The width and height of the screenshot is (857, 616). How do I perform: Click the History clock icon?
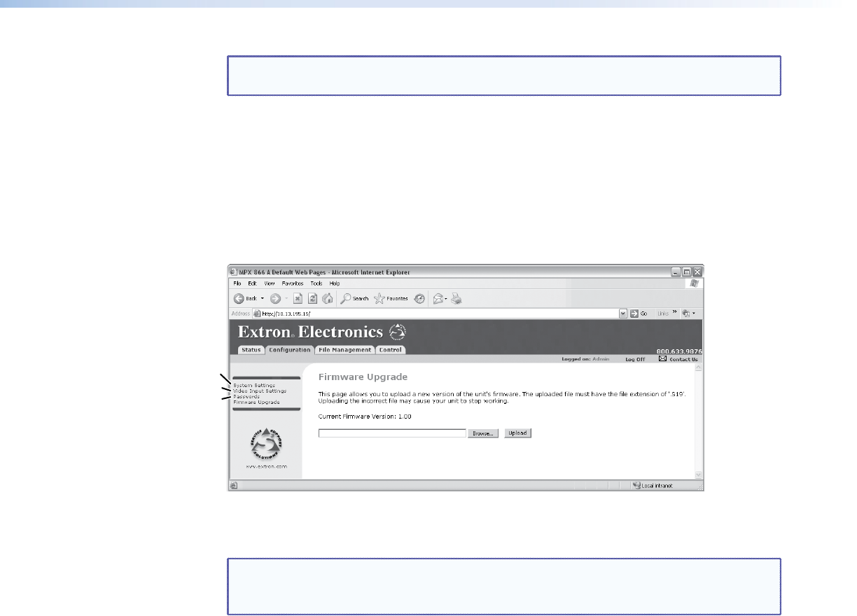(419, 298)
